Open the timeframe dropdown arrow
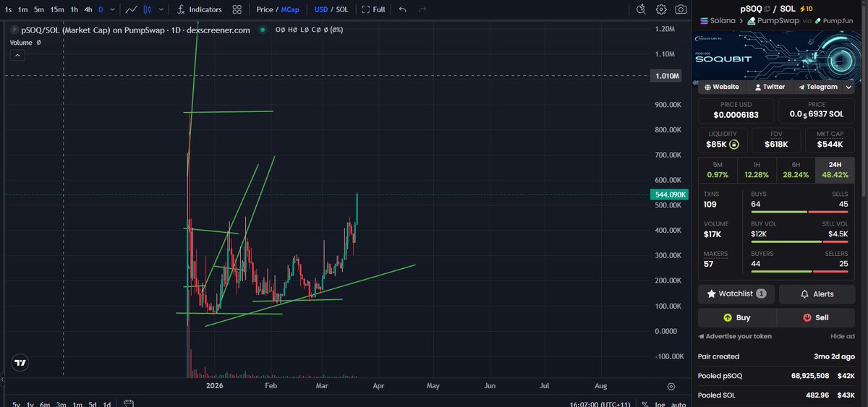868x407 pixels. click(x=111, y=9)
